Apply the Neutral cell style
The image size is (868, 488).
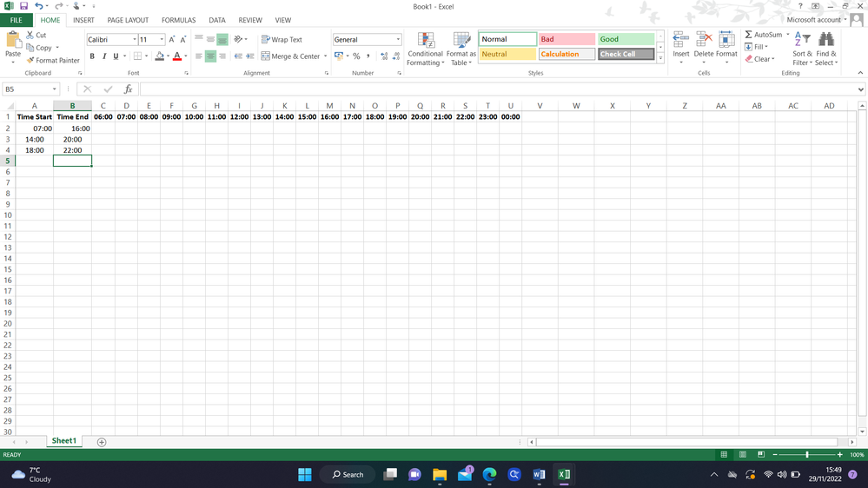tap(507, 54)
